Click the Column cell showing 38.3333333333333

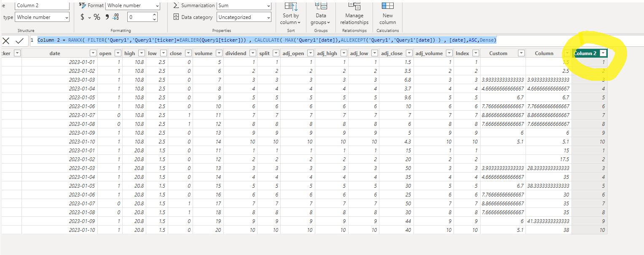click(548, 186)
